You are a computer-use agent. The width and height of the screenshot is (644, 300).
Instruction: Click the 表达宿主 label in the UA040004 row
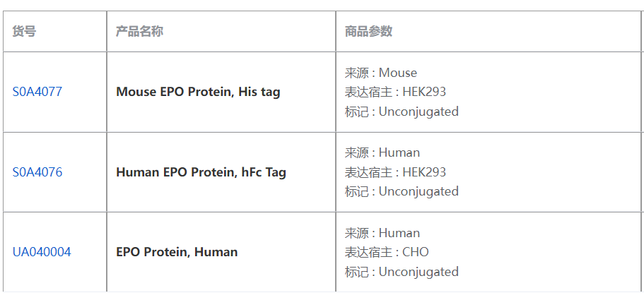[x=368, y=252]
